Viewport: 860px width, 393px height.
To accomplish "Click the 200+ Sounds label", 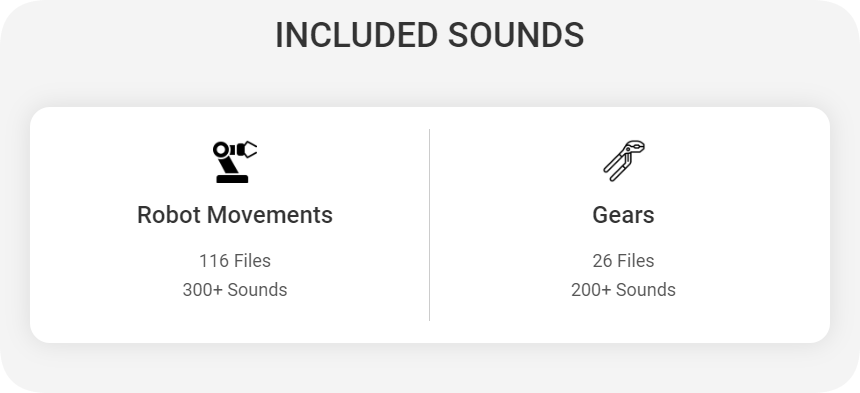I will point(623,289).
